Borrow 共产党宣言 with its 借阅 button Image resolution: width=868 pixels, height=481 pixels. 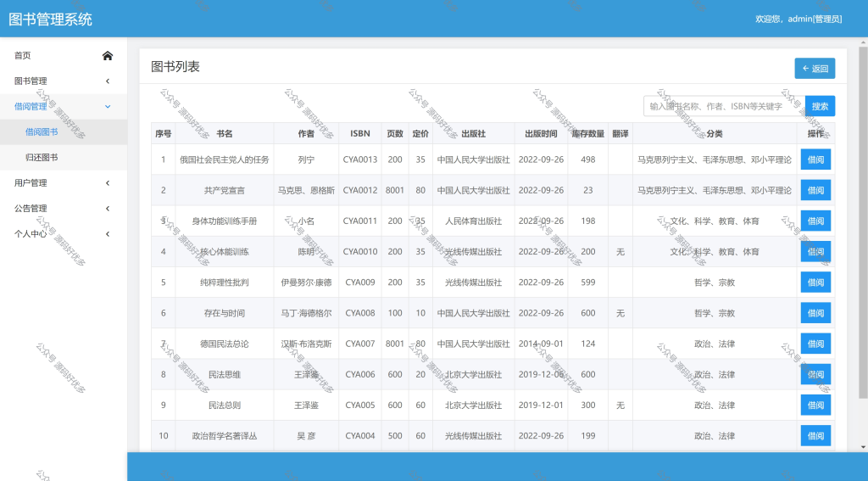click(x=815, y=190)
